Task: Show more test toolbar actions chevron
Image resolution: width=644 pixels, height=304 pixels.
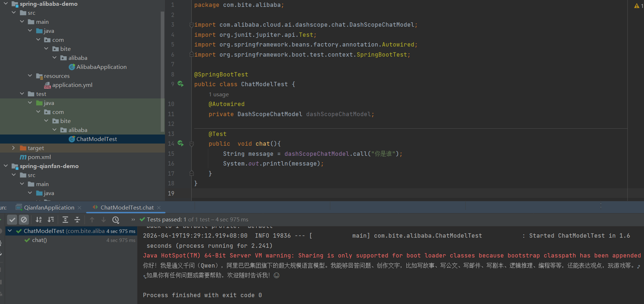Action: coord(133,220)
